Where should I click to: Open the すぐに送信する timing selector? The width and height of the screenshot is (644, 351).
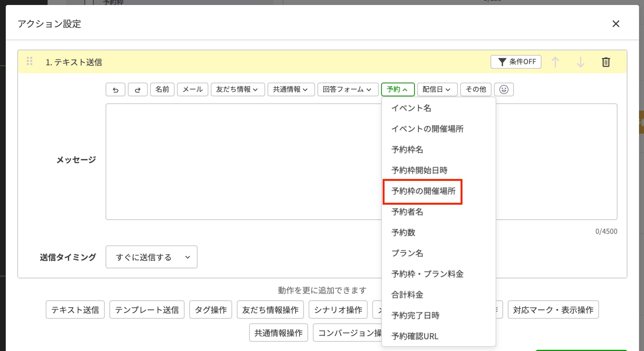(151, 257)
